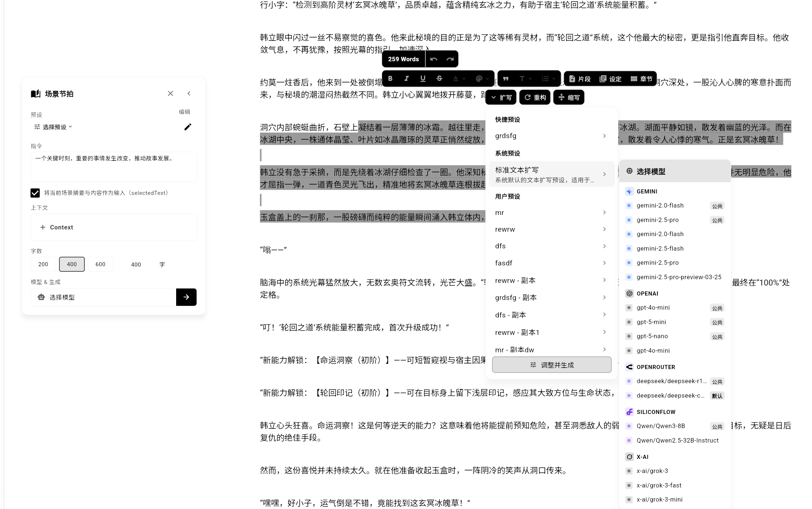Expand chevron for dfs - 副本 preset
The height and width of the screenshot is (509, 812).
604,315
